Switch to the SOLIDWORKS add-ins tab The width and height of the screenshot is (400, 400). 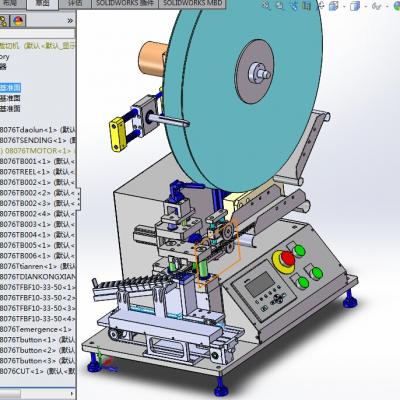tap(125, 3)
